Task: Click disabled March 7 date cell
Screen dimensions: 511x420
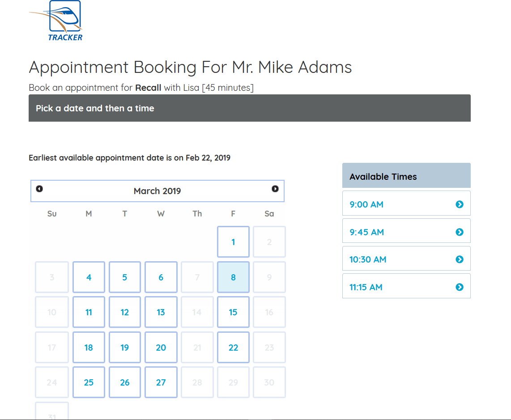Action: tap(197, 277)
